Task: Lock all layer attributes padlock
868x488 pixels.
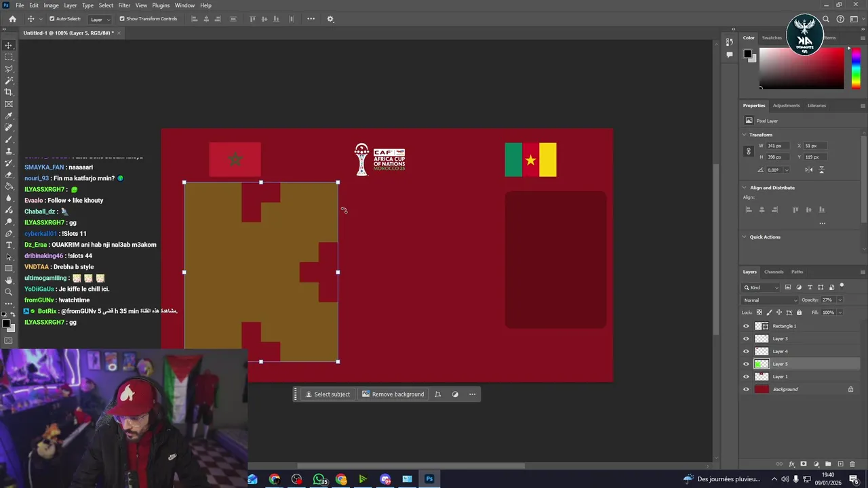Action: point(799,312)
